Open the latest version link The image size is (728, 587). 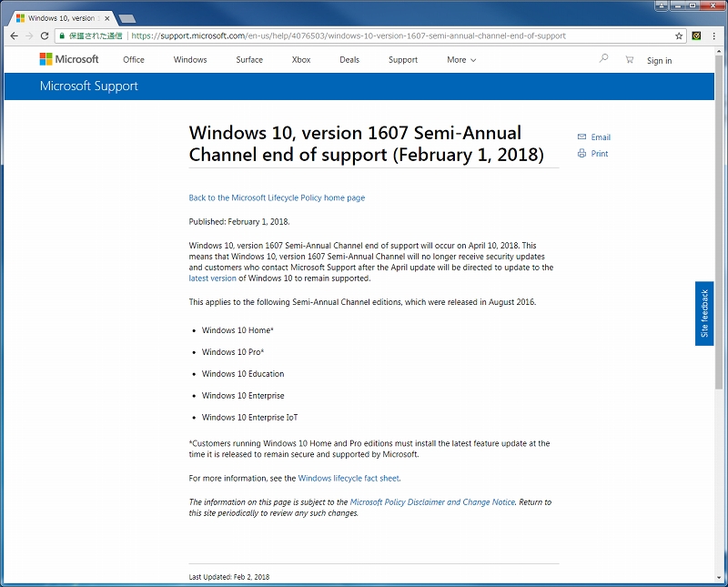212,278
